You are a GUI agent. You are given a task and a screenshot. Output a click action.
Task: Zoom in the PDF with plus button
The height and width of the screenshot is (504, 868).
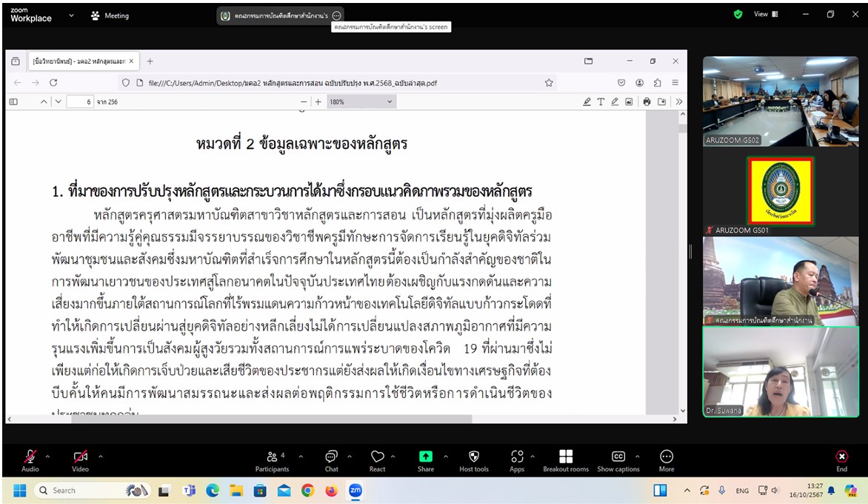[x=318, y=102]
